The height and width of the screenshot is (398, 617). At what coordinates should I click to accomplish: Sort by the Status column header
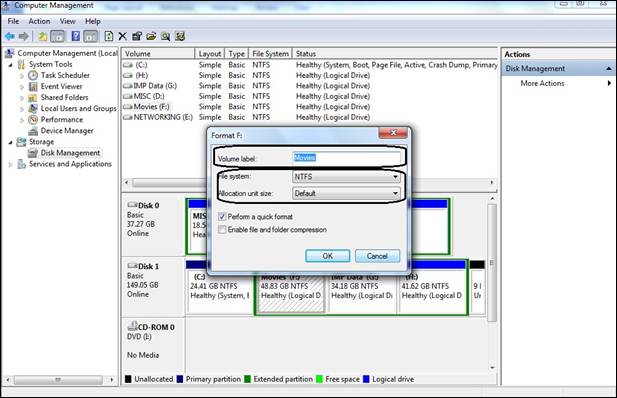click(395, 54)
